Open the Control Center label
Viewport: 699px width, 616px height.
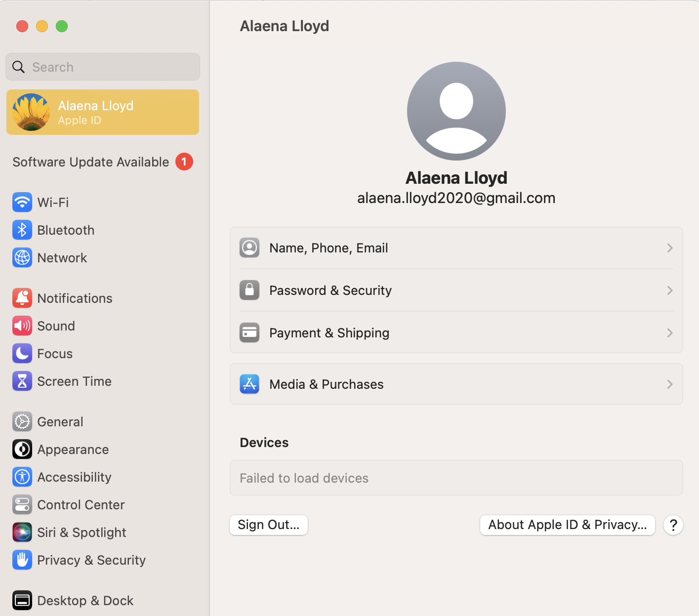(81, 505)
